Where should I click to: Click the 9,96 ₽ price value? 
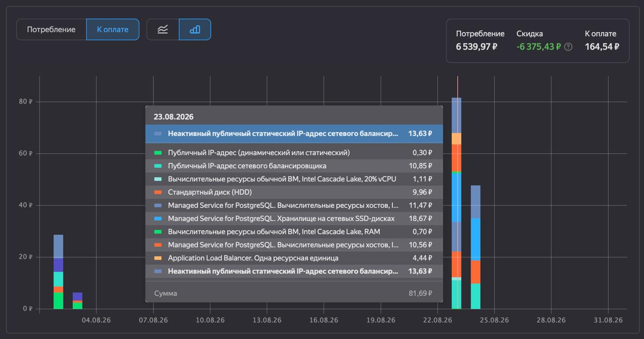coord(422,192)
